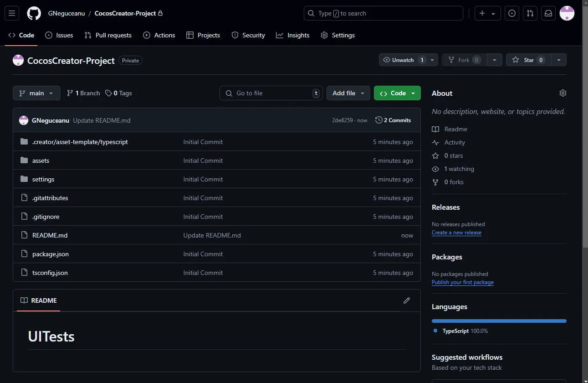Star the repository
This screenshot has width=588, height=383.
pyautogui.click(x=528, y=59)
